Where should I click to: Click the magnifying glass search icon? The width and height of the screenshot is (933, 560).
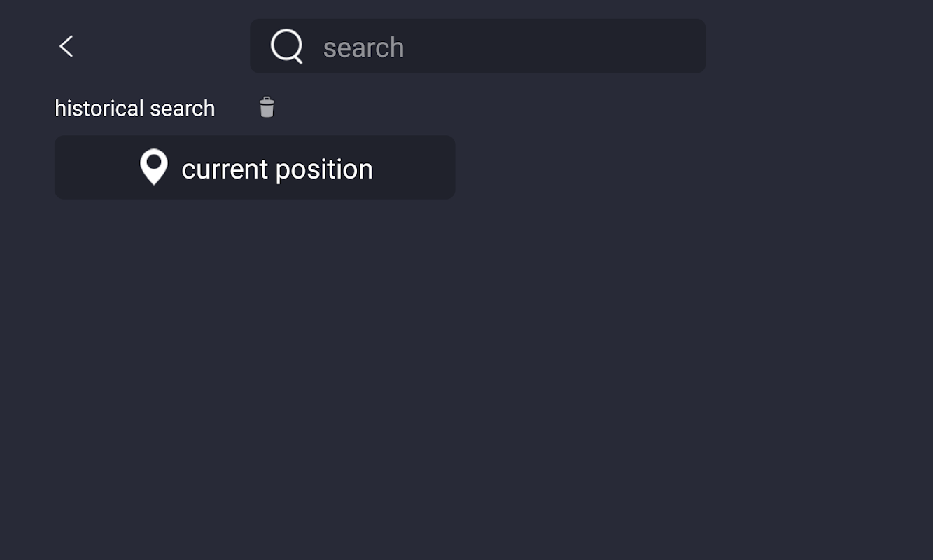(x=287, y=47)
